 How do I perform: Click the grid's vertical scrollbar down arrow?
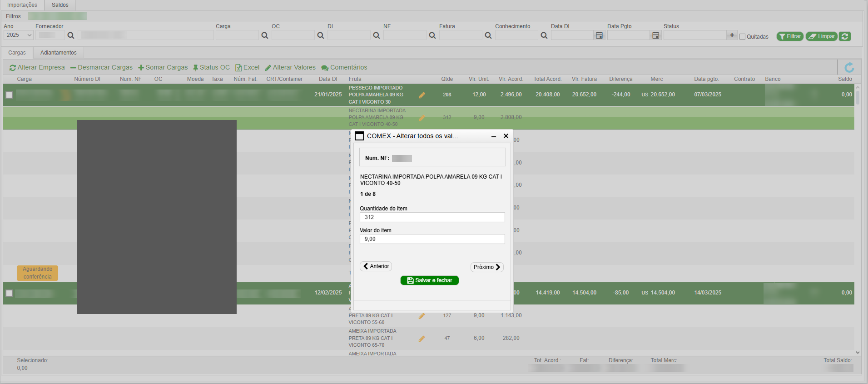coord(858,352)
